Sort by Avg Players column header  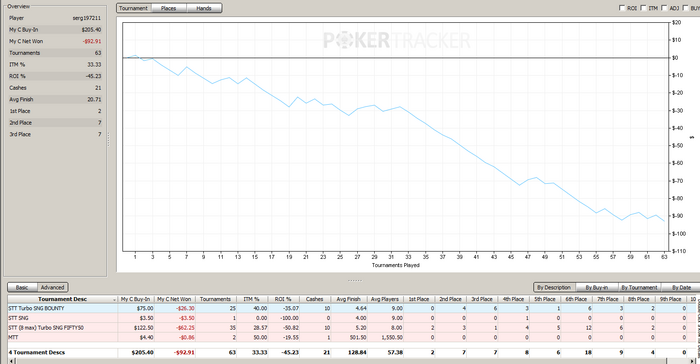pyautogui.click(x=385, y=299)
